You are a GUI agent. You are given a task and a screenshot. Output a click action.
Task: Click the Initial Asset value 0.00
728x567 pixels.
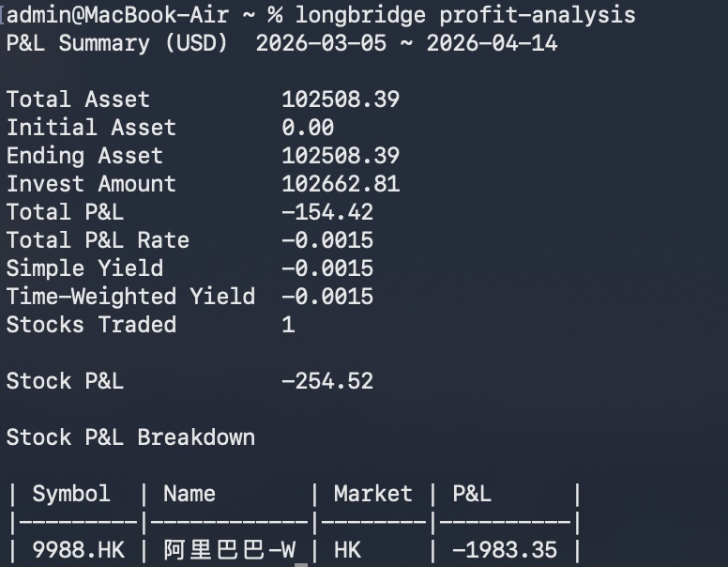coord(308,128)
